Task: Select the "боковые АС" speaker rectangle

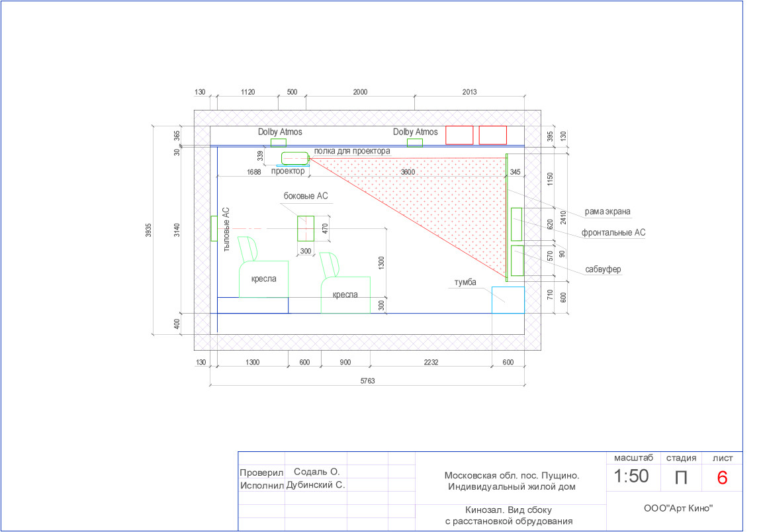Action: coord(305,228)
